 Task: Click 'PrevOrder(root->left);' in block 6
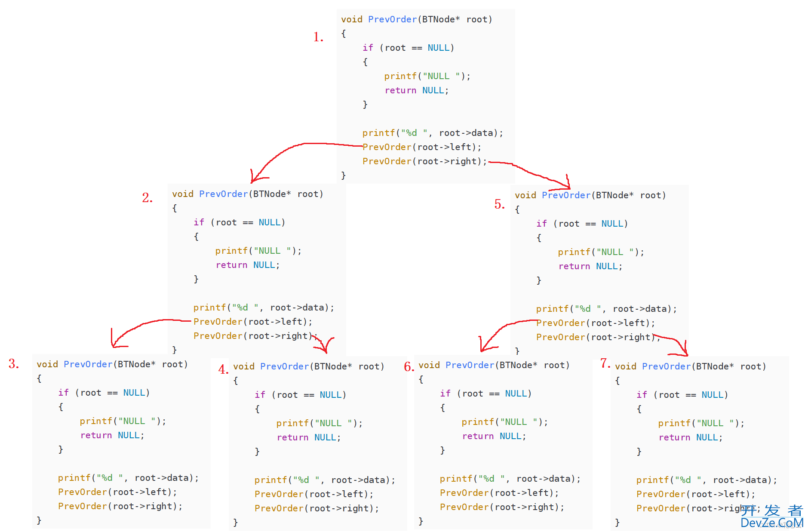tap(499, 493)
